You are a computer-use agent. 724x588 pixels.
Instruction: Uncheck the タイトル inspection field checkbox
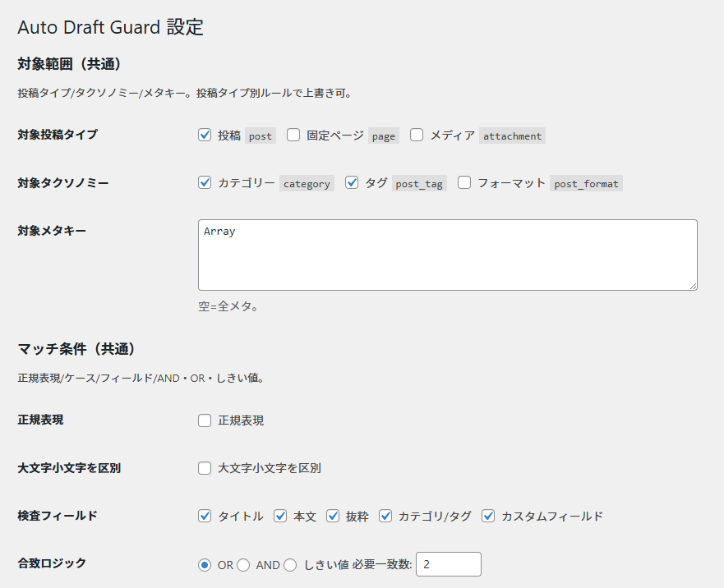click(205, 516)
